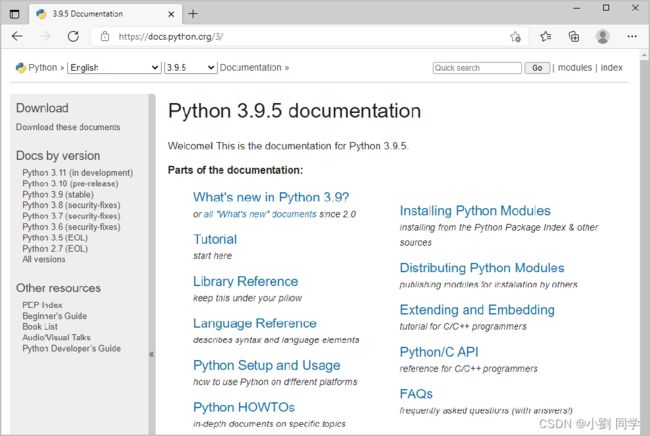The height and width of the screenshot is (436, 650).
Task: Open the index link
Action: [x=611, y=68]
